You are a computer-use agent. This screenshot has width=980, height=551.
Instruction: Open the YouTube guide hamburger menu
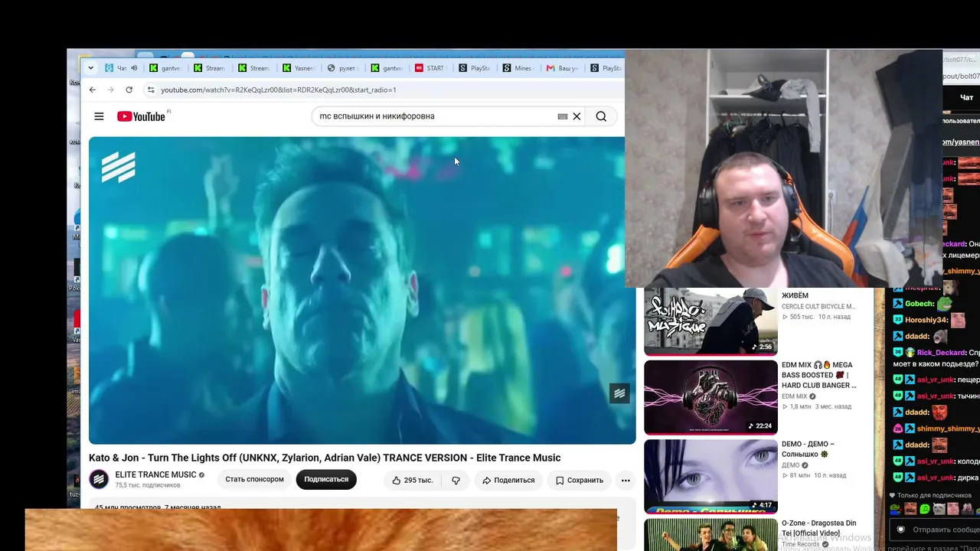(x=99, y=116)
